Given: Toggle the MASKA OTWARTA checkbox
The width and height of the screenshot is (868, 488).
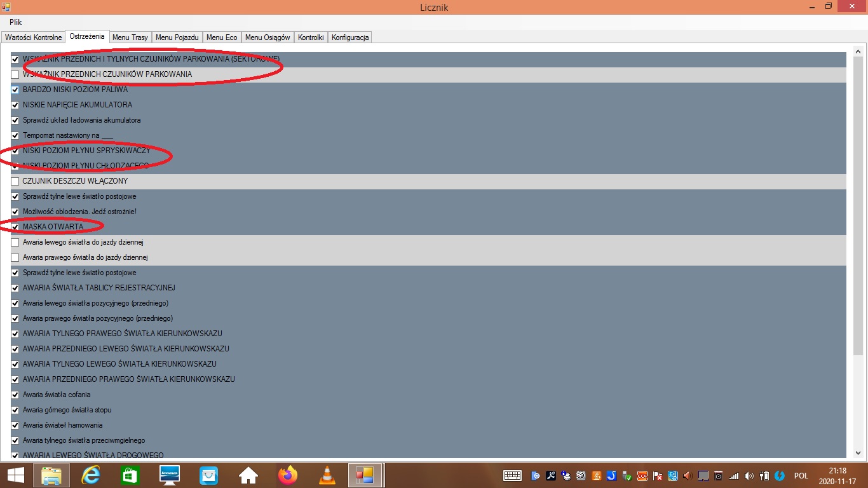Looking at the screenshot, I should tap(15, 227).
